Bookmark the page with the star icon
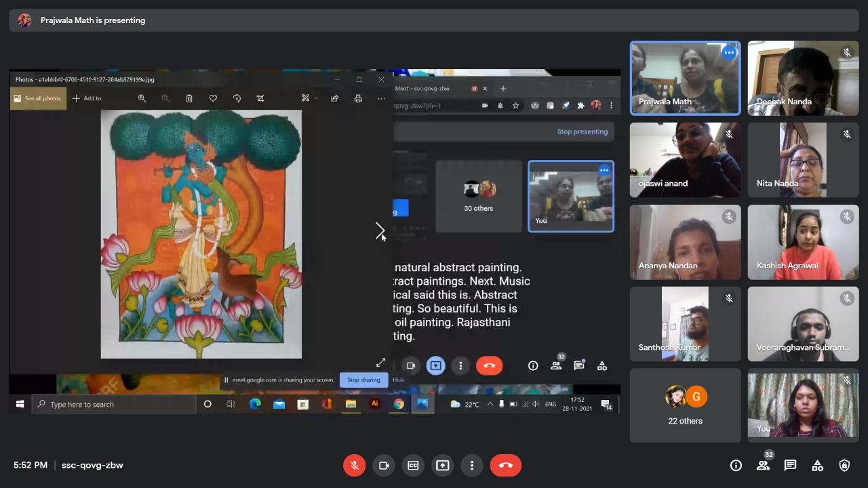 pos(516,106)
